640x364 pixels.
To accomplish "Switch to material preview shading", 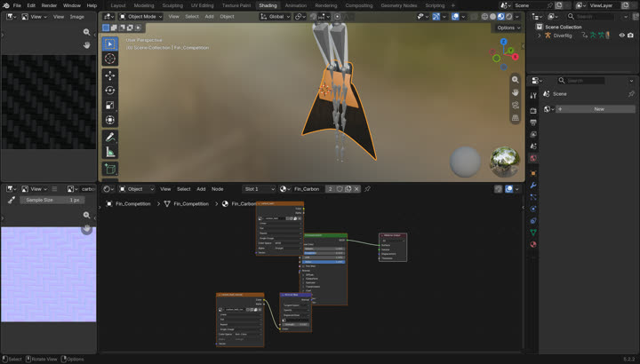I will (x=500, y=17).
